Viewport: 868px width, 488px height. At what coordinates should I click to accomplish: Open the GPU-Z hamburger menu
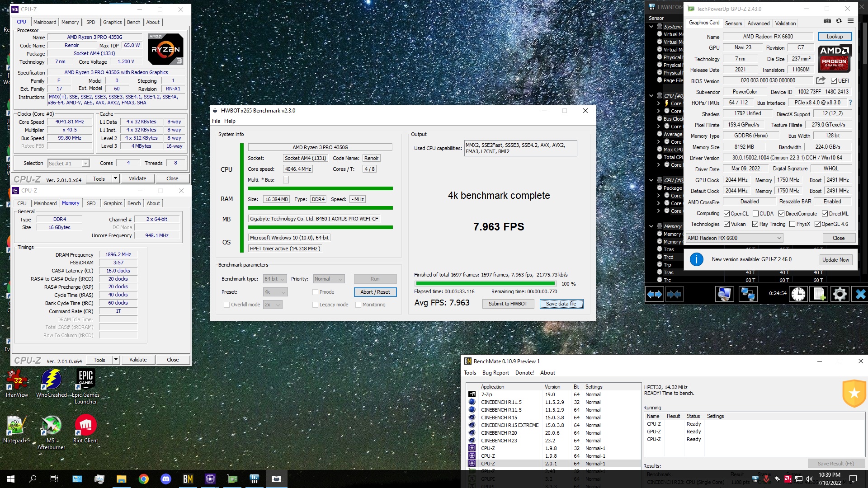tap(850, 21)
